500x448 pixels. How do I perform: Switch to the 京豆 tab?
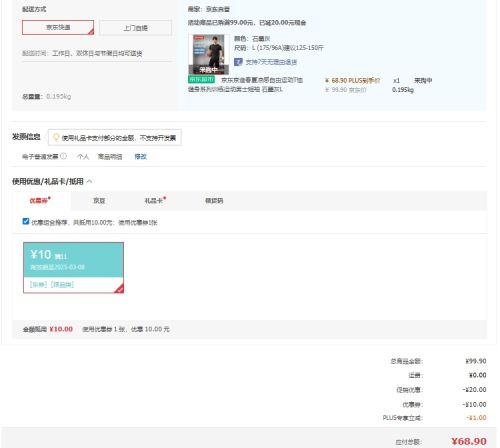coord(99,200)
